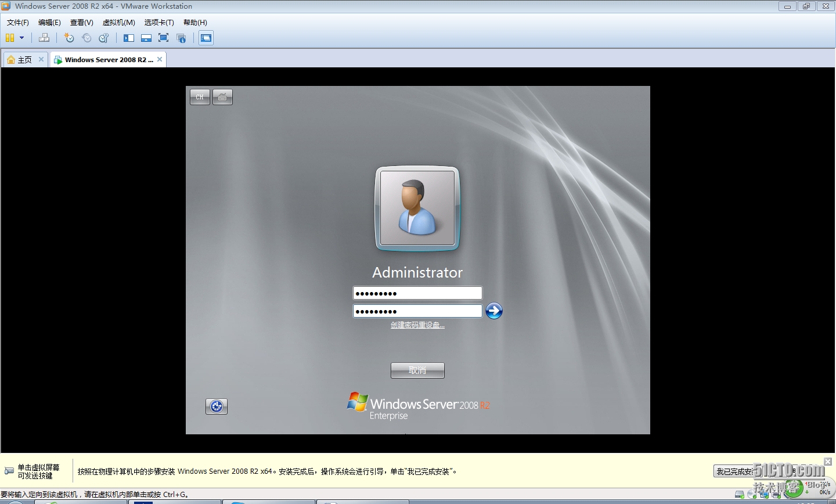The image size is (836, 504).
Task: Submit password with the blue arrow button
Action: pos(494,311)
